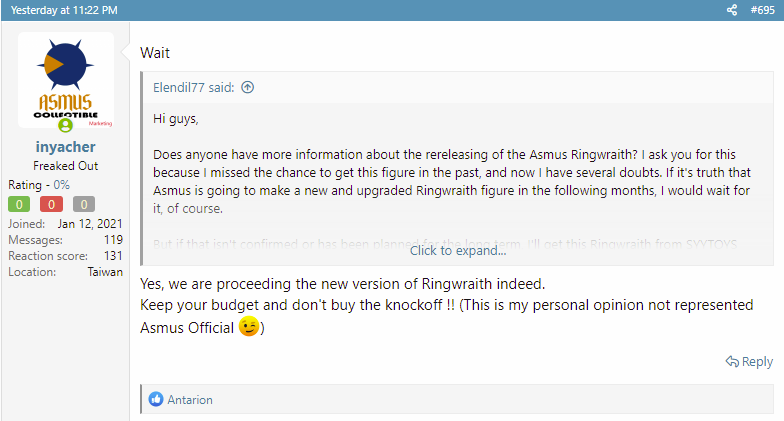Click the Reaction score value 131
Screen dimensions: 784x421
(113, 256)
